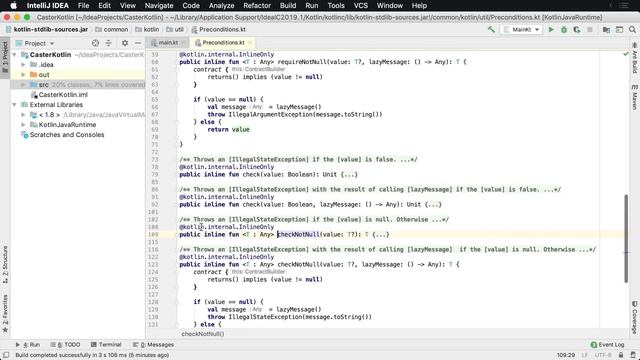The height and width of the screenshot is (360, 640).
Task: Select CasterKotlin.iml file in tree
Action: [x=63, y=94]
